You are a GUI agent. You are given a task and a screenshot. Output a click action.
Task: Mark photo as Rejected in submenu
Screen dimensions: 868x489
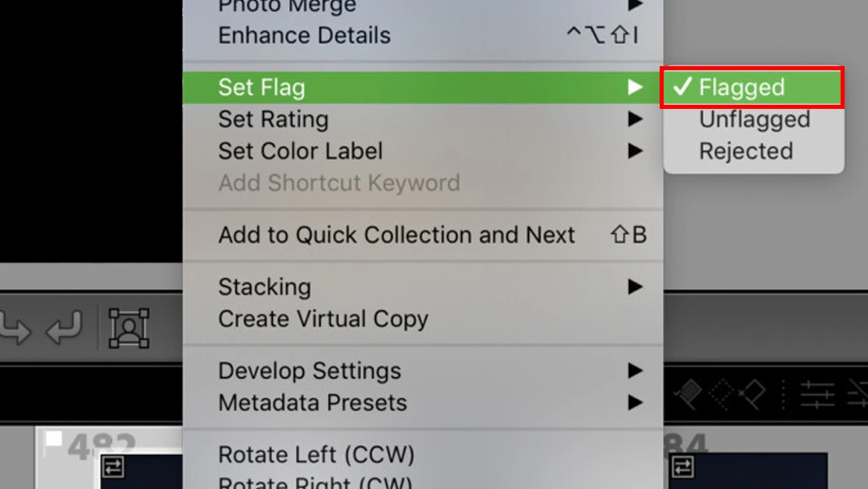point(746,151)
